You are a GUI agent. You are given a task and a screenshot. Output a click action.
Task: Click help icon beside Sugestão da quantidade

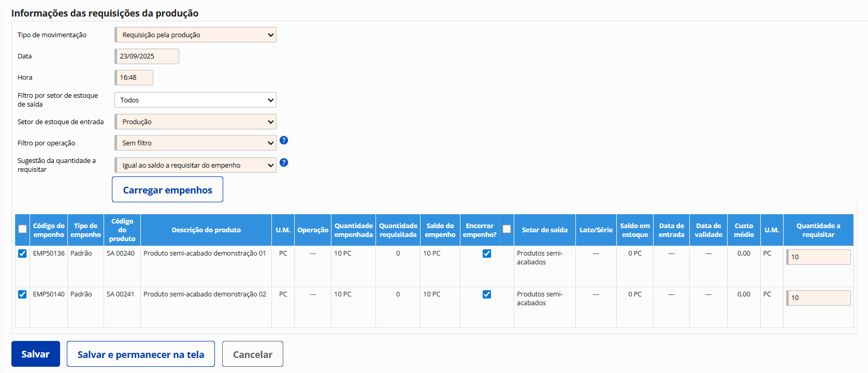284,162
